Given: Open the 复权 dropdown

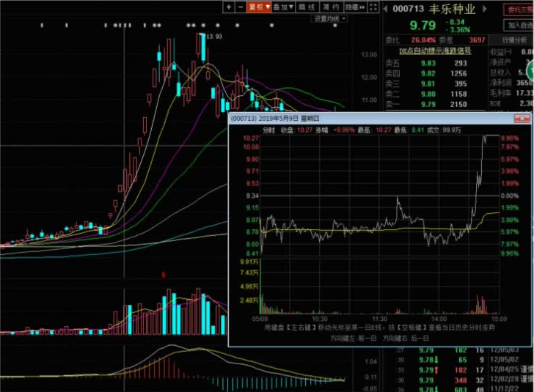Looking at the screenshot, I should tap(259, 7).
